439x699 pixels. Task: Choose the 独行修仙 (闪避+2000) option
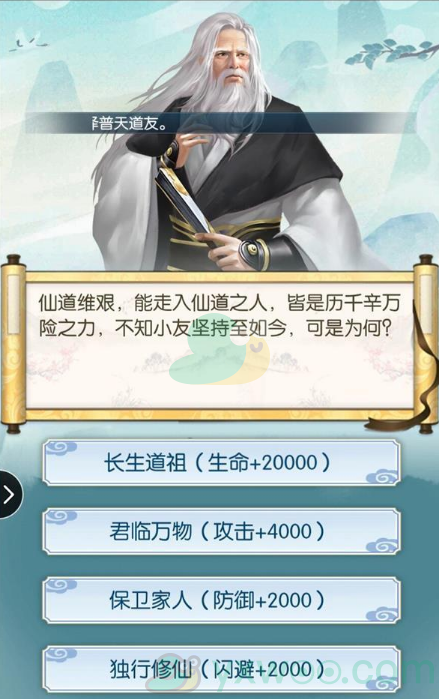point(221,670)
